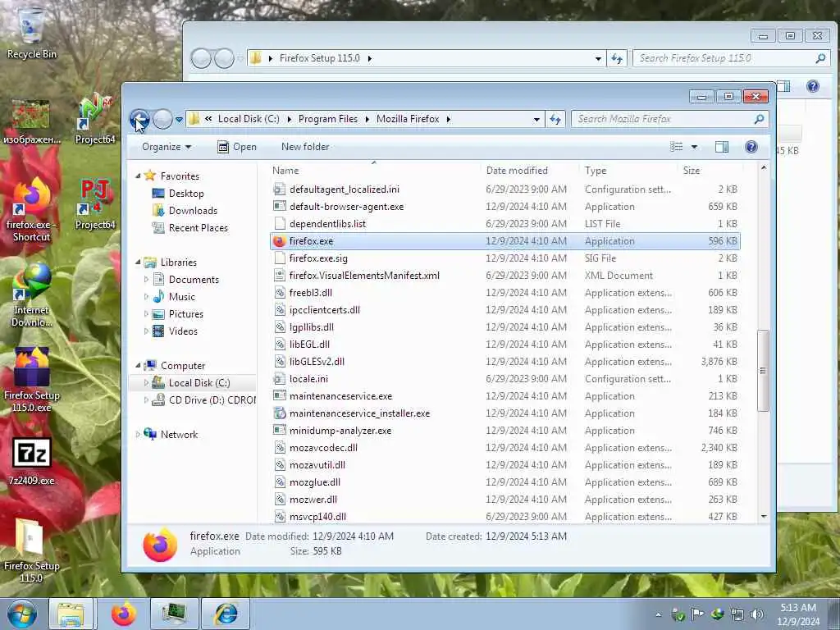Click the Help icon in Mozilla Firefox window
The image size is (840, 630).
(751, 147)
